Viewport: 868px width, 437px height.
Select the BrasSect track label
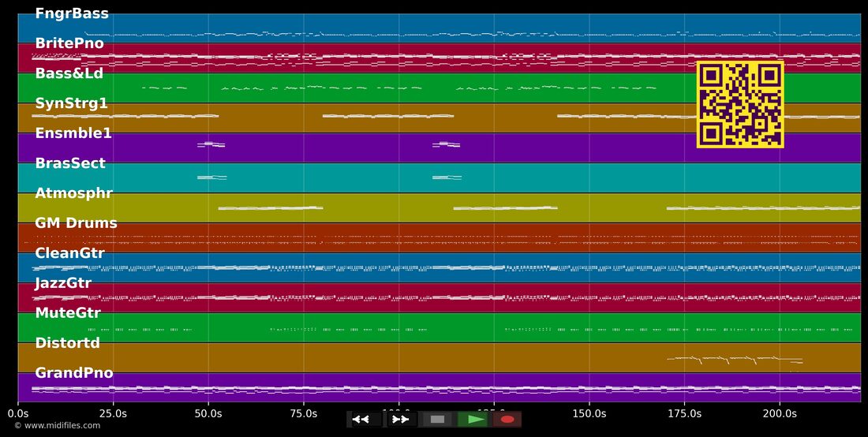(70, 163)
